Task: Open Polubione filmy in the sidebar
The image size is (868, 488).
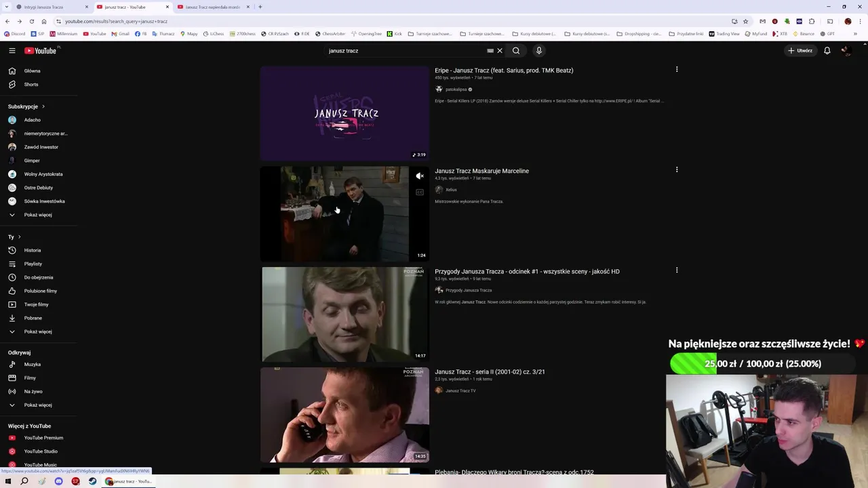Action: (x=39, y=291)
